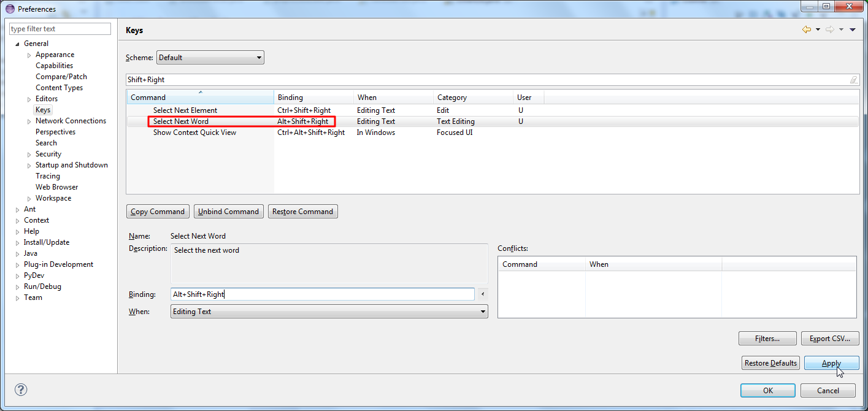This screenshot has height=411, width=868.
Task: Apply the key binding changes
Action: (831, 363)
